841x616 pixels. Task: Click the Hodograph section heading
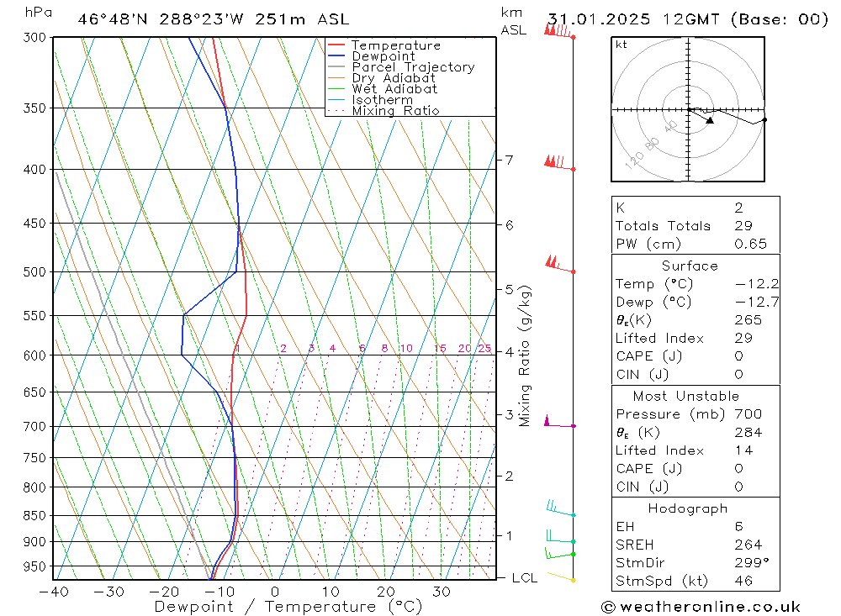click(688, 508)
